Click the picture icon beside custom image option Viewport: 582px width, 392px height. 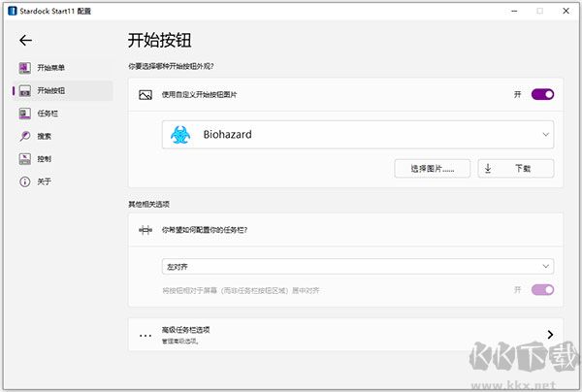click(145, 95)
